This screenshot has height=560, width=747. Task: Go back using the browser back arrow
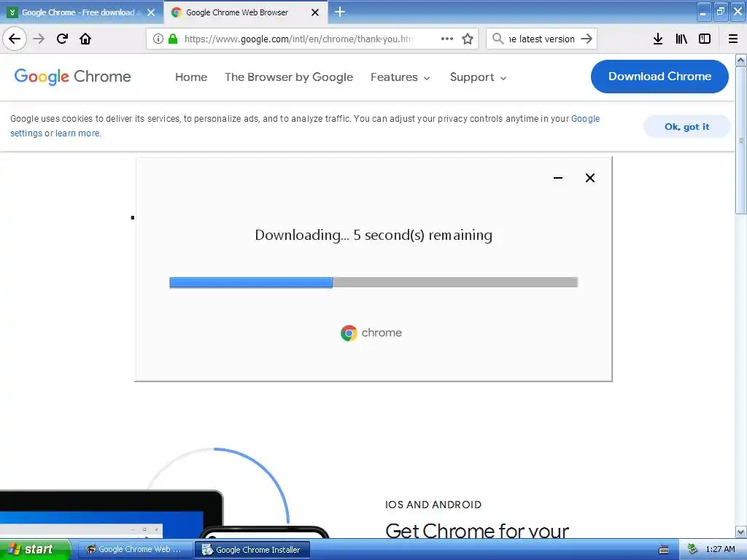coord(15,39)
